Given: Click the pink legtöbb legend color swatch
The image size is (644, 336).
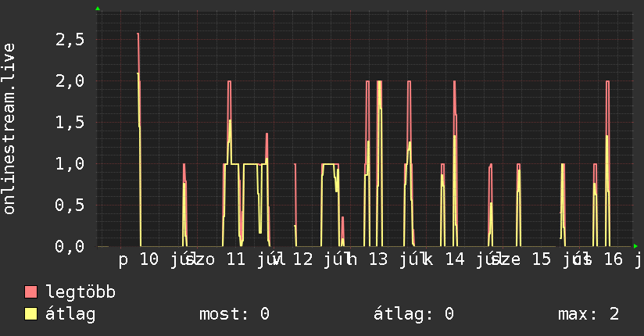Looking at the screenshot, I should 30,291.
